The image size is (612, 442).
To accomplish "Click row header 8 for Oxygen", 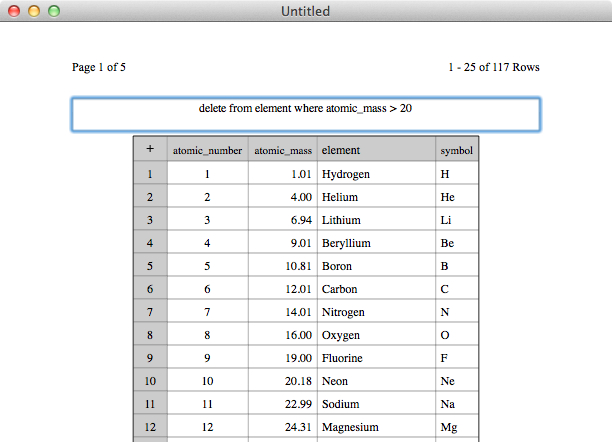I will (150, 335).
